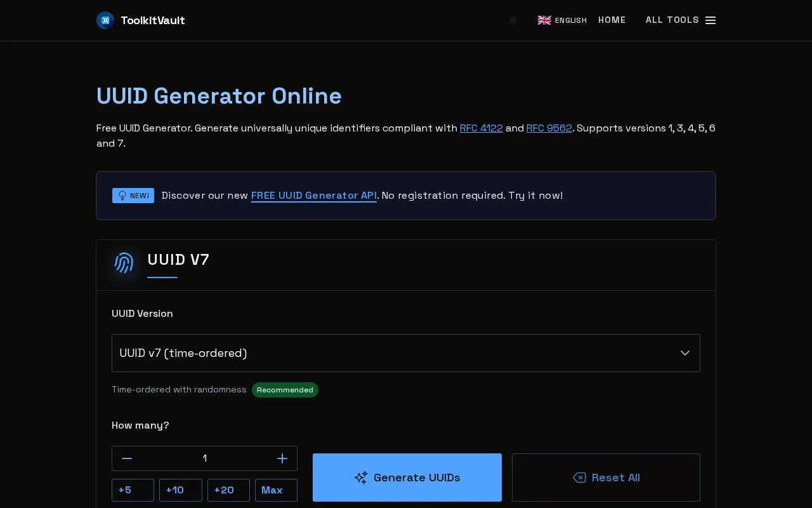Image resolution: width=812 pixels, height=508 pixels.
Task: Click the NEW! lightbulb badge
Action: [x=133, y=196]
